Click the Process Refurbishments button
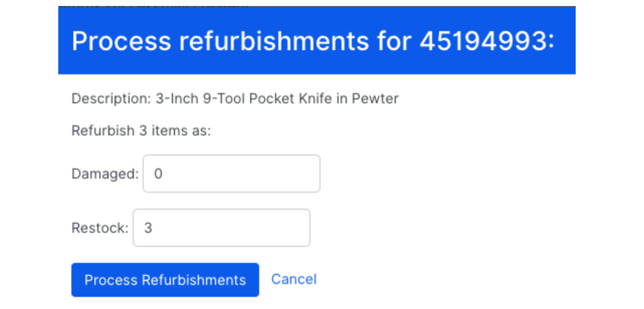The height and width of the screenshot is (309, 644). pos(165,279)
